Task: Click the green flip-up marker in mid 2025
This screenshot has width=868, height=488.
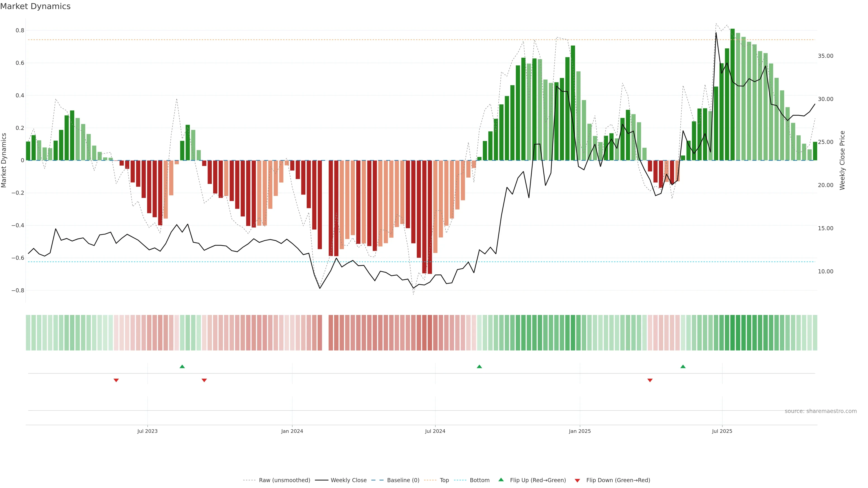Action: click(683, 366)
